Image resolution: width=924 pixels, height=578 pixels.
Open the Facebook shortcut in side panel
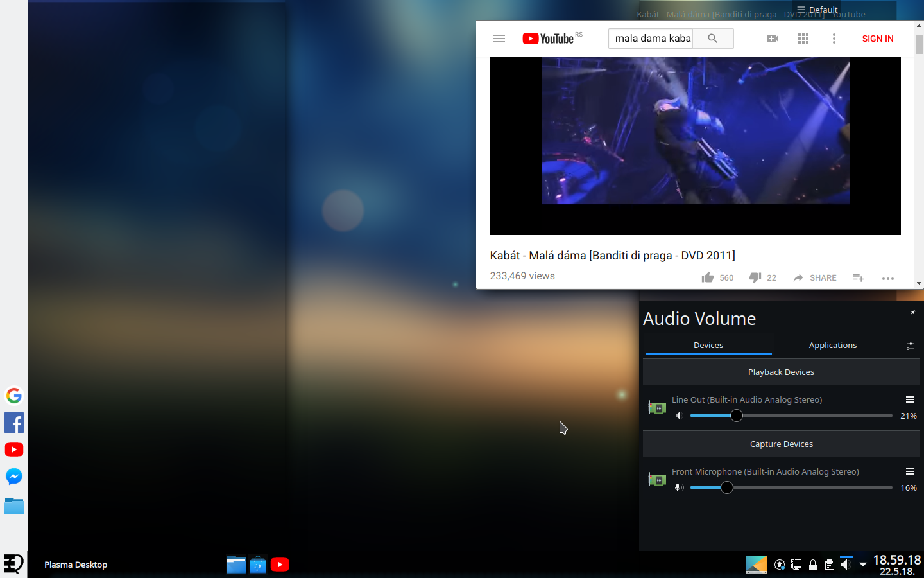pyautogui.click(x=14, y=423)
